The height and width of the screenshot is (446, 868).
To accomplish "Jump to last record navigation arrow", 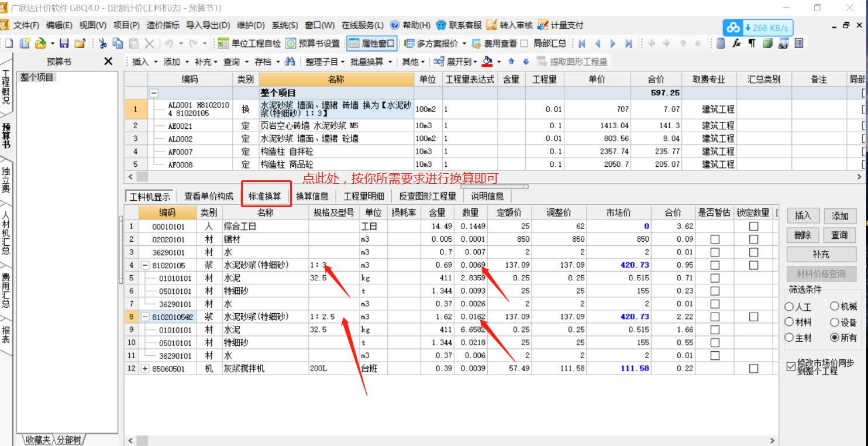I will (x=629, y=43).
